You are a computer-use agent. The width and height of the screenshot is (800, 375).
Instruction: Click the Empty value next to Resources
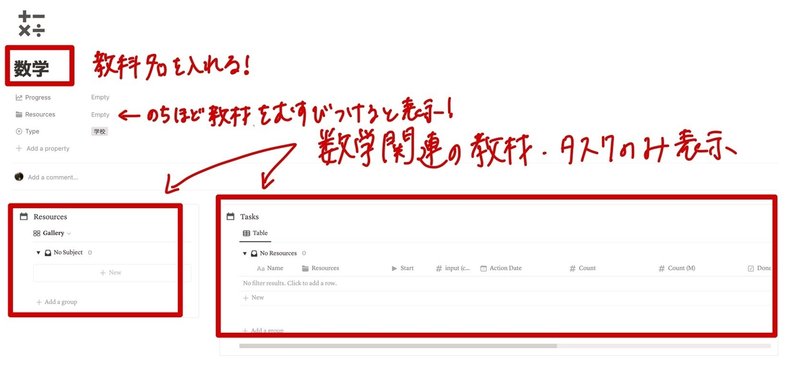(x=100, y=115)
